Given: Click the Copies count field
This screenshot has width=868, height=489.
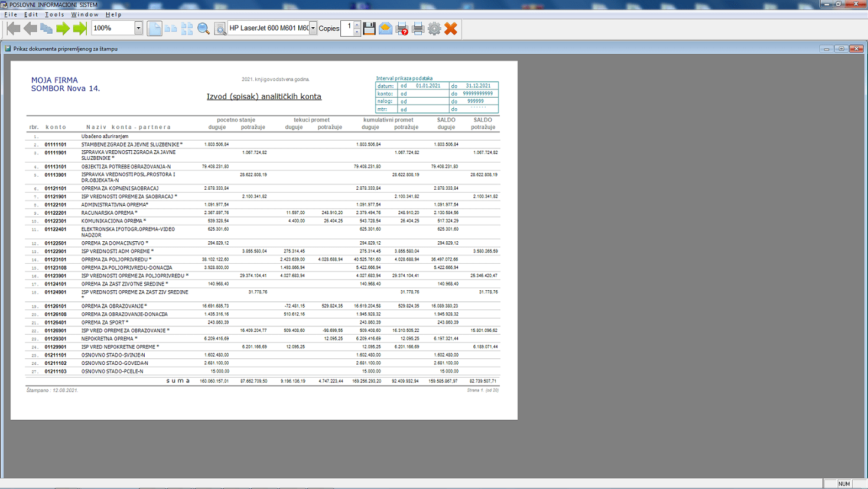Looking at the screenshot, I should pos(347,28).
